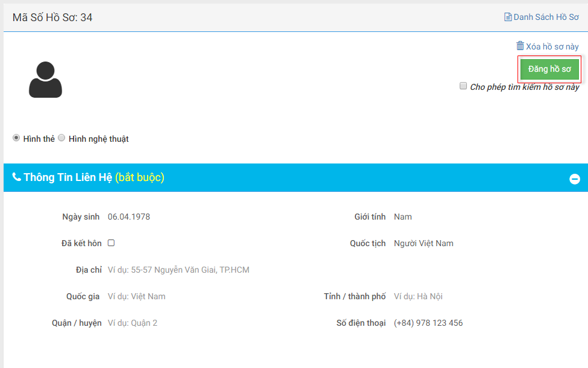This screenshot has width=588, height=368.
Task: Choose the Hình nghệ thuật radio option
Action: point(61,138)
